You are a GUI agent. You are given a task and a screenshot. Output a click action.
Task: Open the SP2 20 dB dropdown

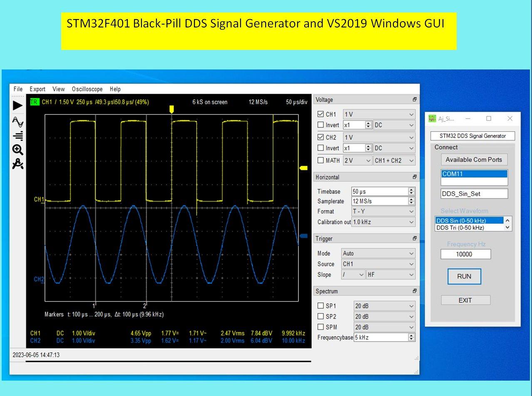[385, 317]
